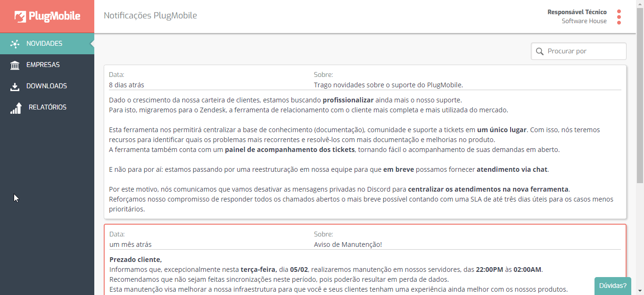Open the three-dot user options menu
Screen dimensions: 644x295
619,17
